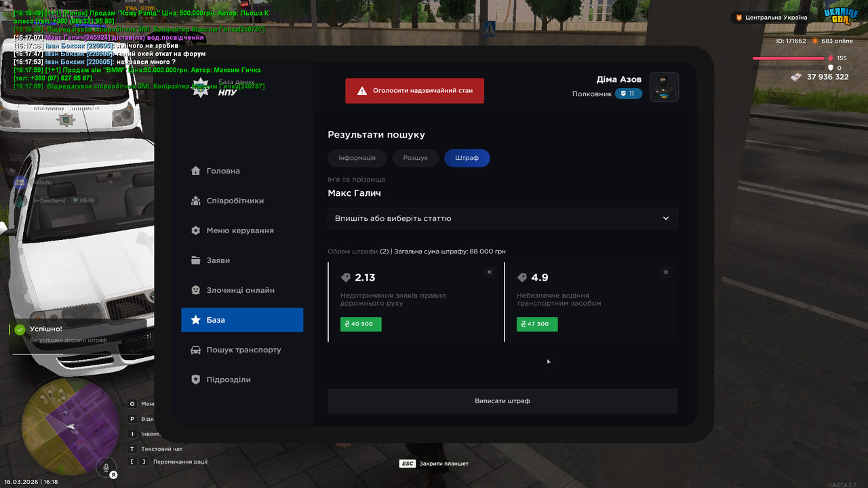Click the rank level 11 badge
Screen dimensions: 868x488
point(629,94)
